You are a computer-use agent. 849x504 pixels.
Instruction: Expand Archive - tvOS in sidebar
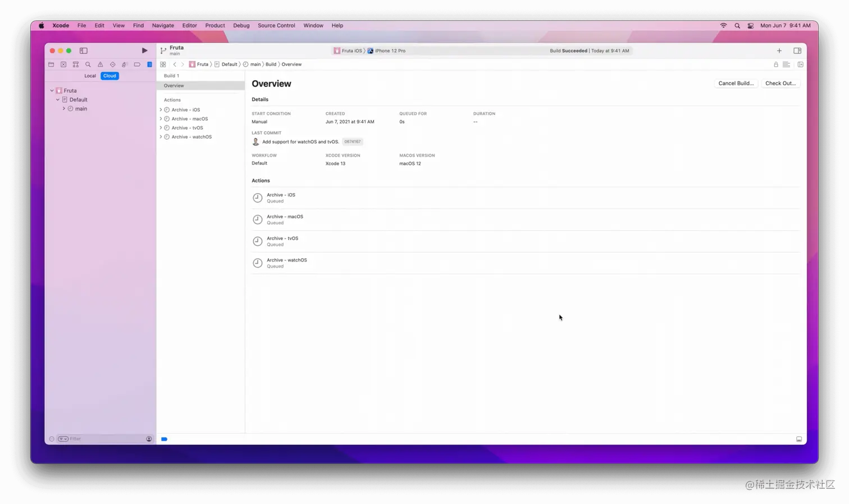coord(161,128)
